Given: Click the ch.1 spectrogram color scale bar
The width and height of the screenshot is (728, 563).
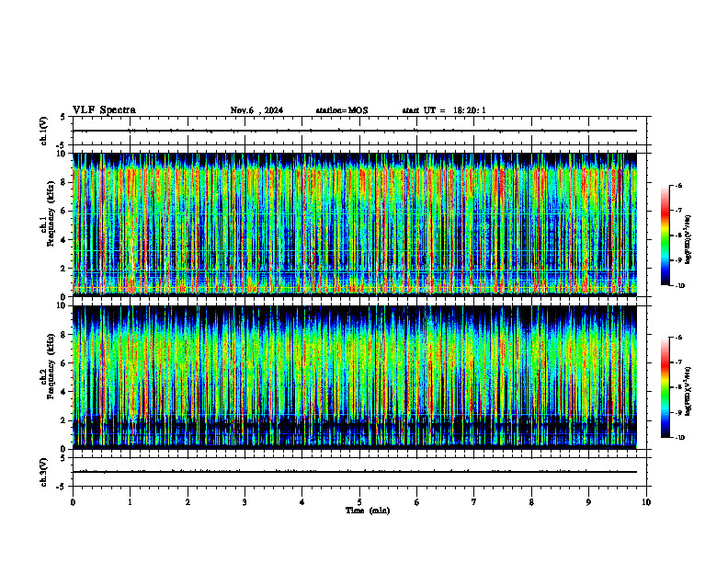Looking at the screenshot, I should [x=665, y=236].
